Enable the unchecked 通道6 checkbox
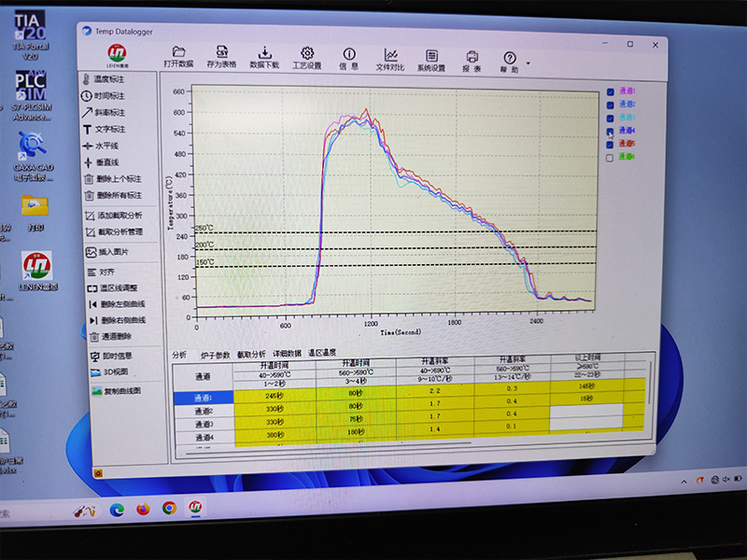The image size is (747, 560). coord(610,158)
